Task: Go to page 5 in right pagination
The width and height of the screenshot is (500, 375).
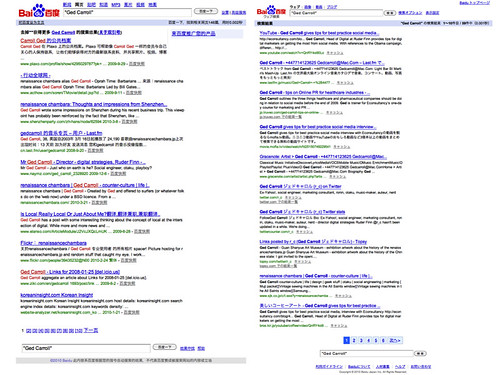Action: (x=376, y=340)
